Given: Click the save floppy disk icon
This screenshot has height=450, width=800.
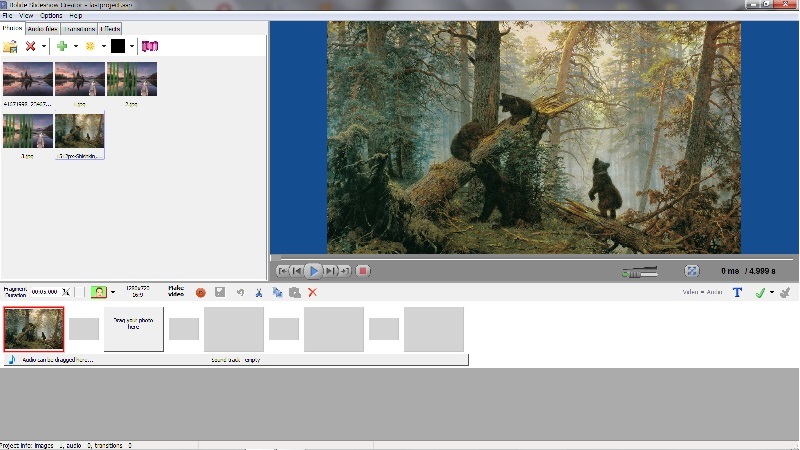Looking at the screenshot, I should 220,292.
